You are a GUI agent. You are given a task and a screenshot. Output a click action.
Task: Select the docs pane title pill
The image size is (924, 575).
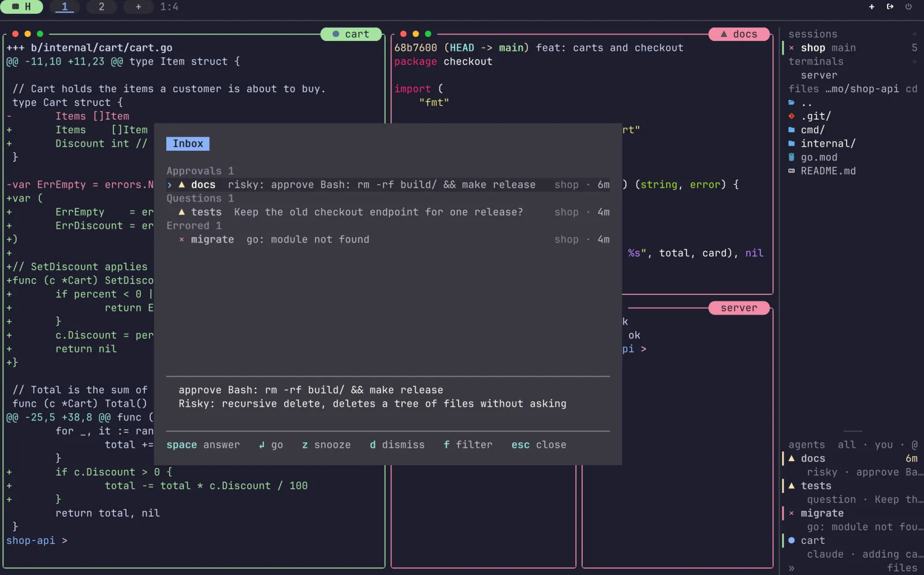pyautogui.click(x=739, y=34)
